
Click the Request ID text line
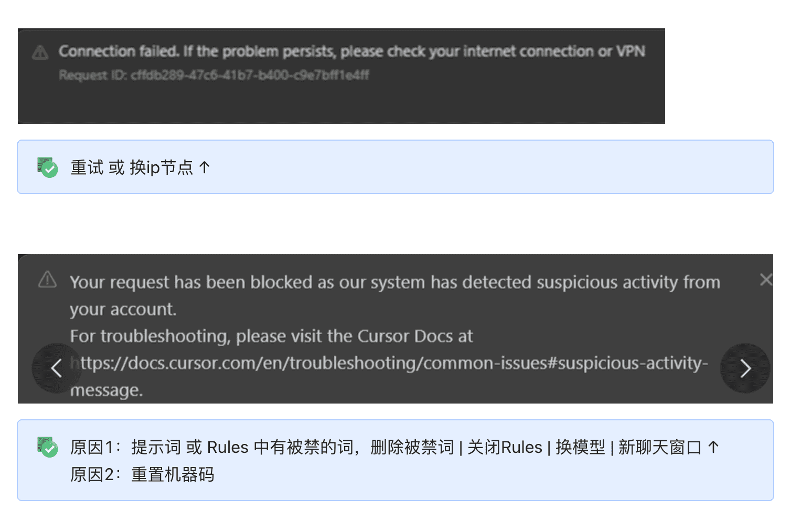[214, 75]
